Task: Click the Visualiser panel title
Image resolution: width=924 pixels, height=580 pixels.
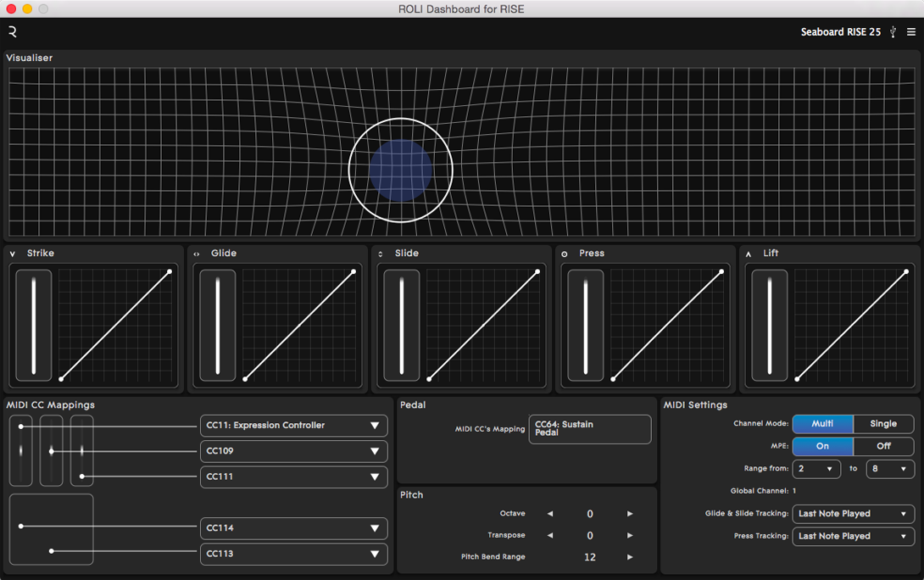Action: 30,58
